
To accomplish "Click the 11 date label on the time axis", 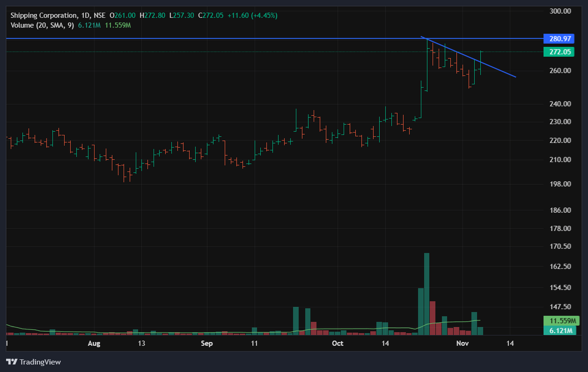I will coord(254,344).
